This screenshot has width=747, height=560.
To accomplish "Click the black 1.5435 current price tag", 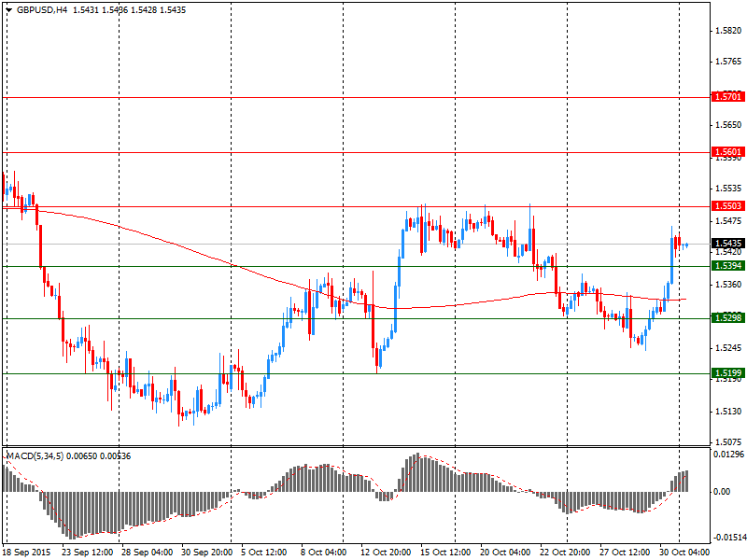I will tap(728, 244).
